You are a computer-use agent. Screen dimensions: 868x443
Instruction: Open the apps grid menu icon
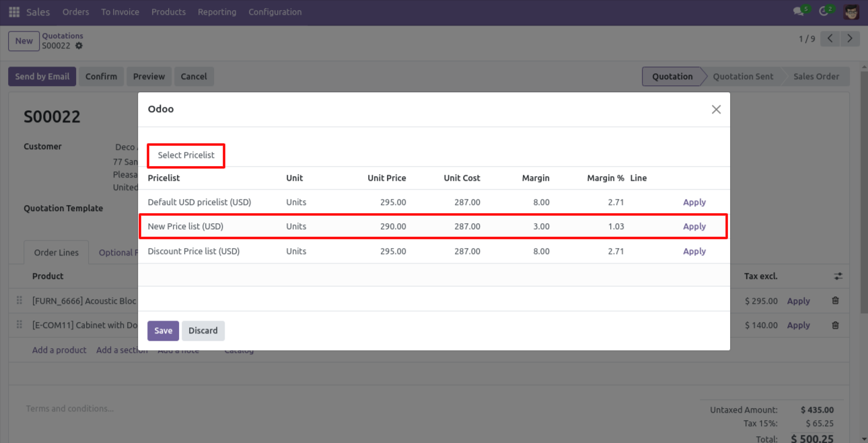pos(14,12)
